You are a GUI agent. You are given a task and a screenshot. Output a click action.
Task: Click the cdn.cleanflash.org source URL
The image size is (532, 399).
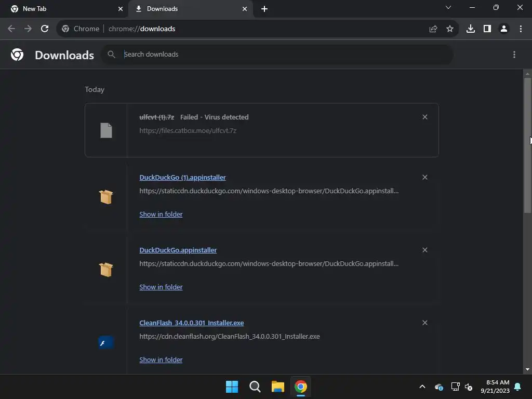[x=229, y=336]
